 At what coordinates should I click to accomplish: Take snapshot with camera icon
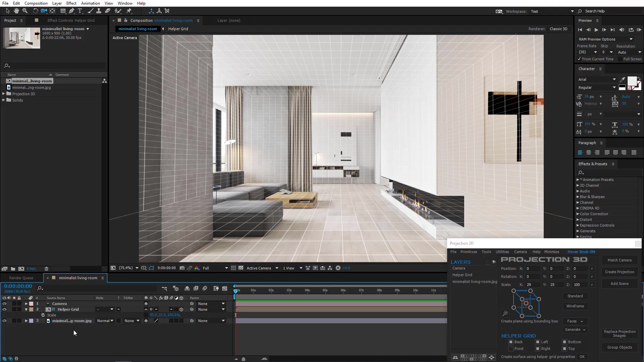point(182,268)
